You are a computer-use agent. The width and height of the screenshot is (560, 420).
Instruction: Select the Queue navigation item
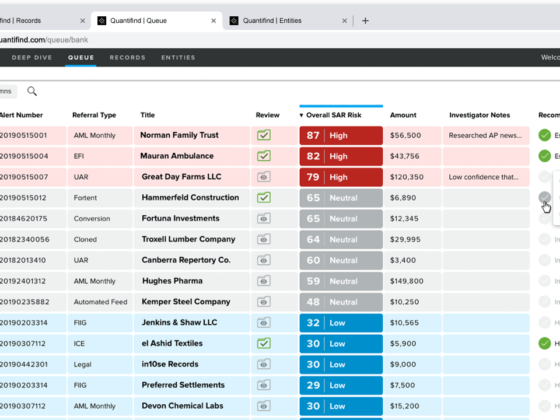[x=81, y=58]
